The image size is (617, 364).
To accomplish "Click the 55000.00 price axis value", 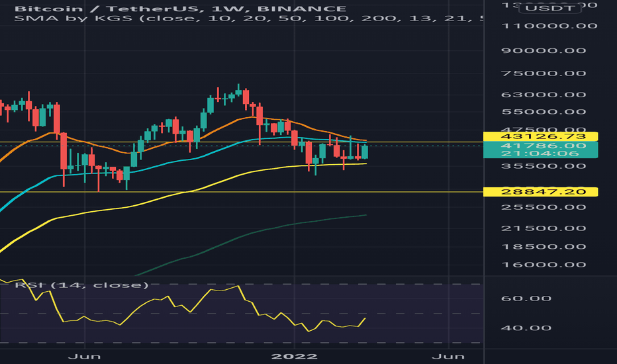I will coord(544,112).
